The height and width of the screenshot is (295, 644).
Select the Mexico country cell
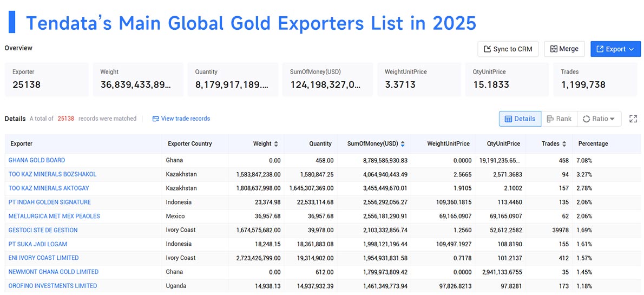point(175,216)
